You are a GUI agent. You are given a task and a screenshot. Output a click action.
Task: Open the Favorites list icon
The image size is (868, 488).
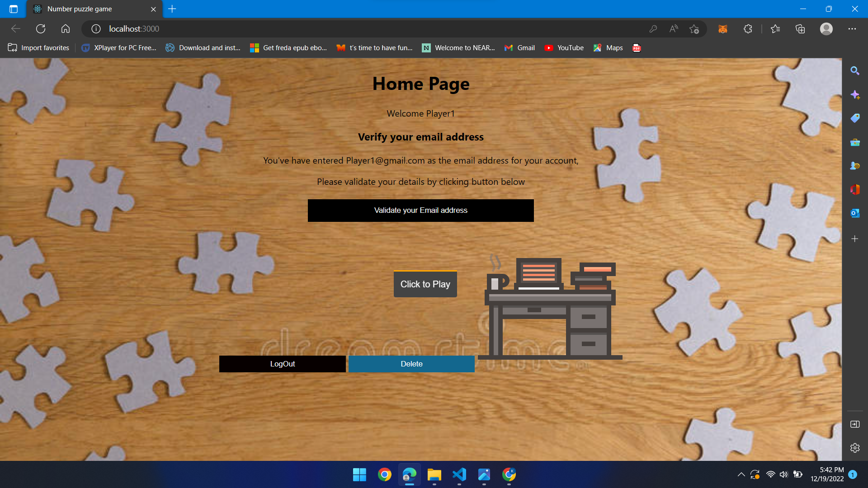coord(775,29)
